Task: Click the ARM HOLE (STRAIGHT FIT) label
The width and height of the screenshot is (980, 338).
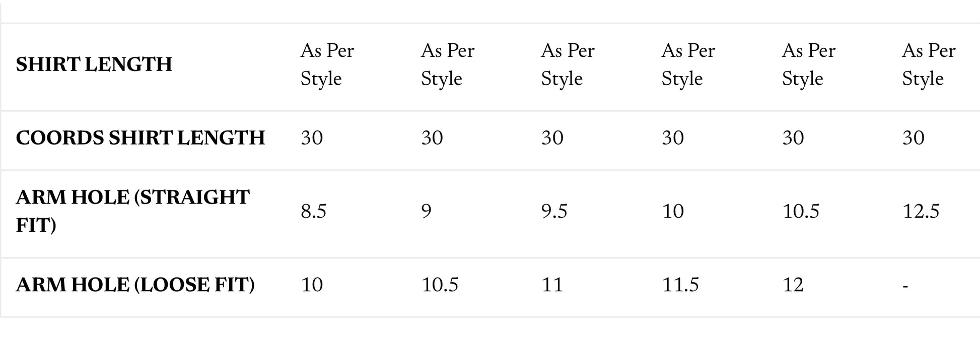Action: tap(132, 212)
